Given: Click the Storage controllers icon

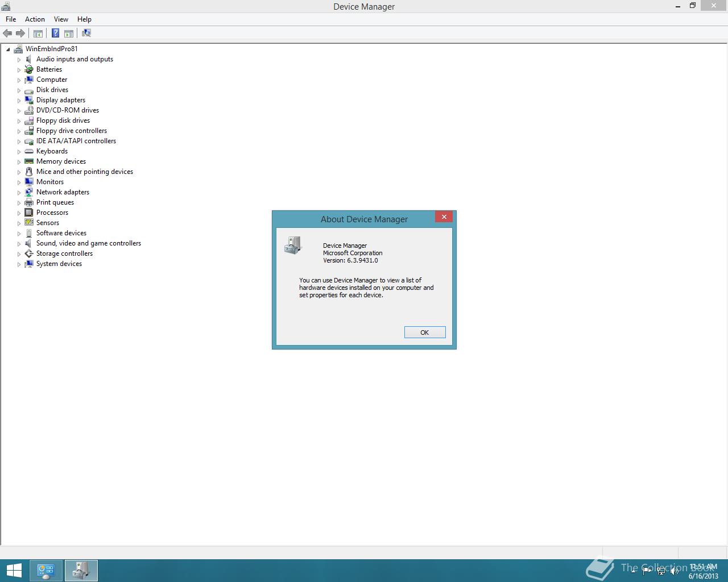Looking at the screenshot, I should tap(29, 253).
